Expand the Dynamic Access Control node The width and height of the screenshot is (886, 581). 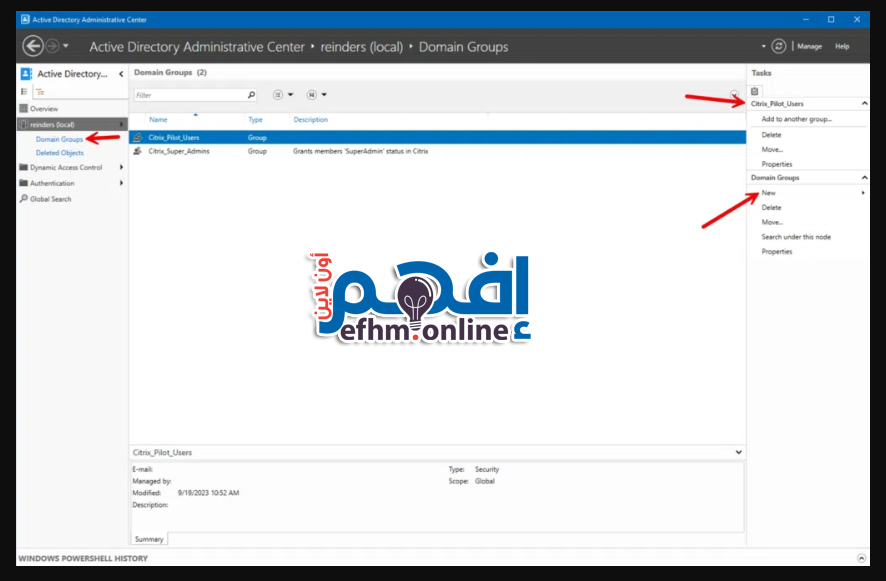(x=121, y=167)
